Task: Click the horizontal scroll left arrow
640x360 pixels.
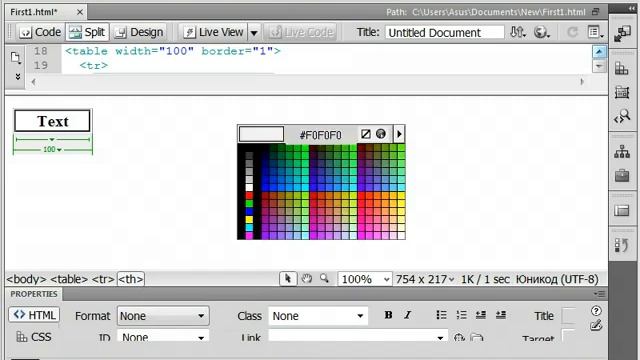Action: click(33, 82)
